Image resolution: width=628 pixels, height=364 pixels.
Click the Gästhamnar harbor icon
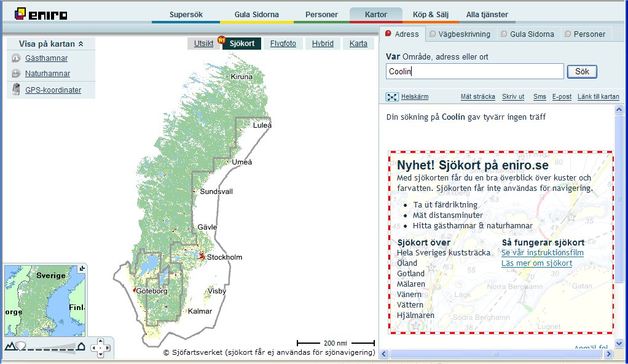click(16, 58)
